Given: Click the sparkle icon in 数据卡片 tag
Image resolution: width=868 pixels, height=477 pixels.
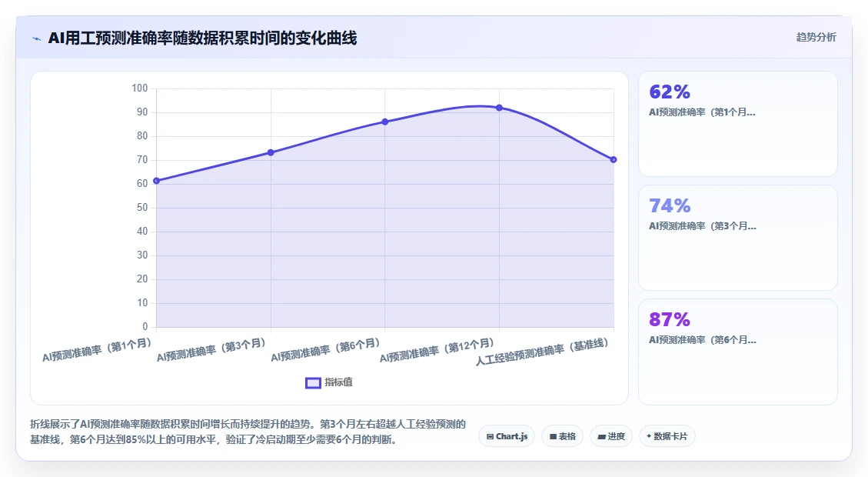Looking at the screenshot, I should 649,436.
